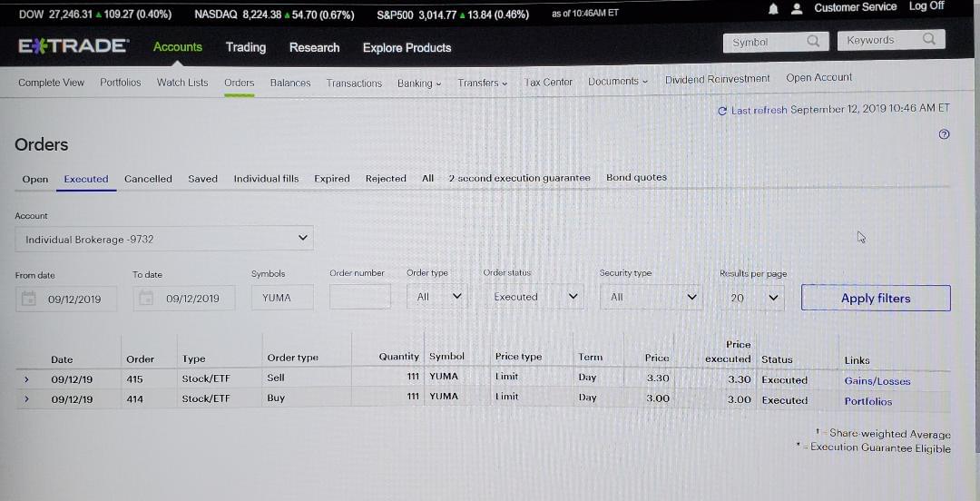Click the Buy cell of order 414
Image resolution: width=980 pixels, height=501 pixels.
[x=276, y=398]
